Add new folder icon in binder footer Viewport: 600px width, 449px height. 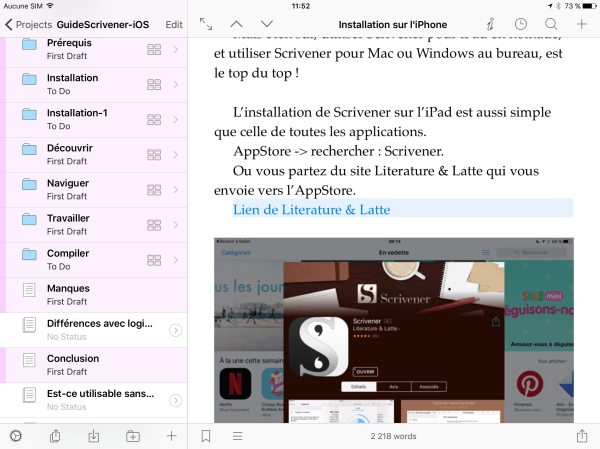(133, 436)
